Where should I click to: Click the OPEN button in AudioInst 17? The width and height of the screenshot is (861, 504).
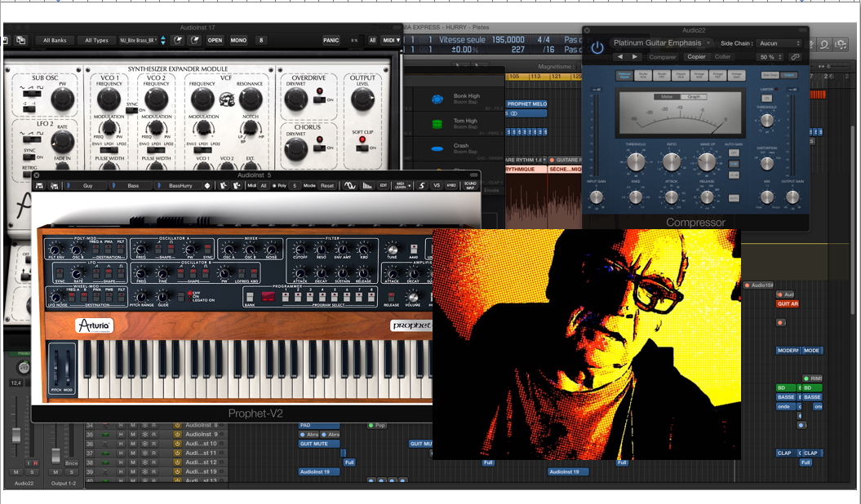pos(215,40)
